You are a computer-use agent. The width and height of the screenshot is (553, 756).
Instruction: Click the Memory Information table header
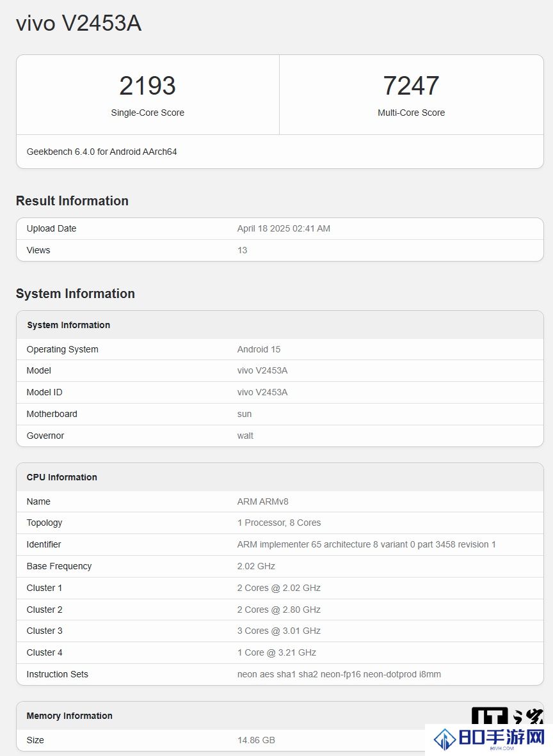pos(70,716)
